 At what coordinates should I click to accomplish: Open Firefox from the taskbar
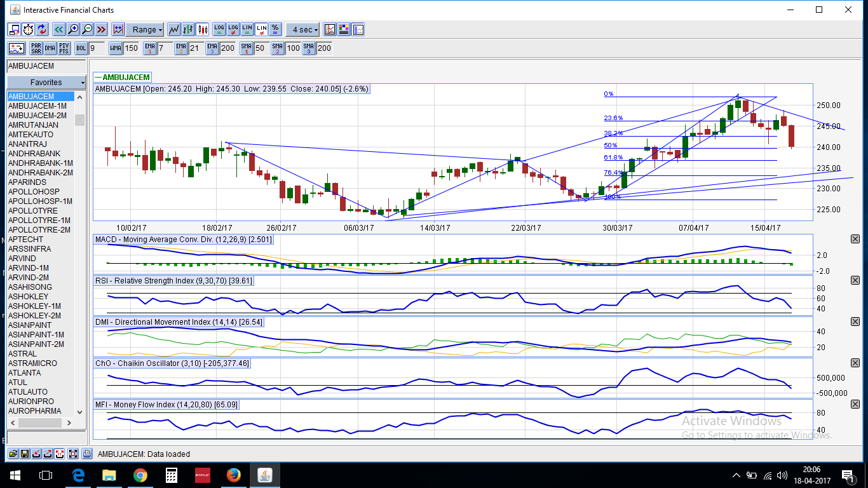click(x=234, y=475)
